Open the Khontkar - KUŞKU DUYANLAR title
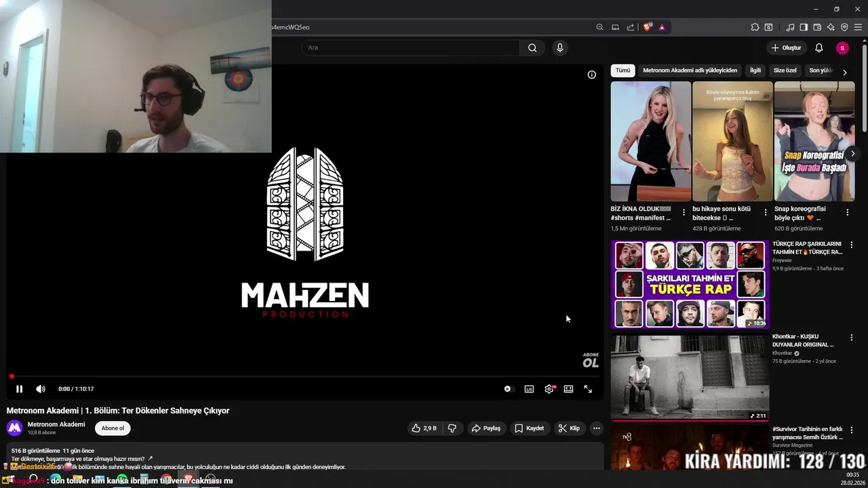 pyautogui.click(x=803, y=340)
